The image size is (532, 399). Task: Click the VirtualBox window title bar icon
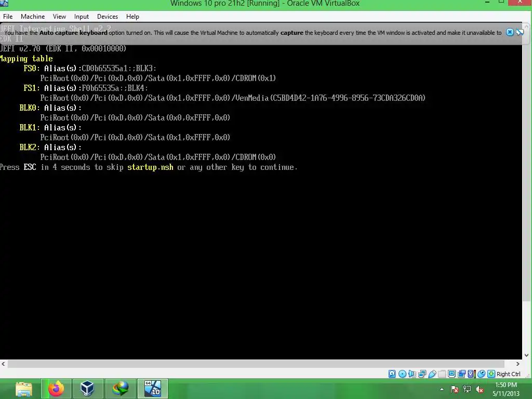[x=4, y=4]
